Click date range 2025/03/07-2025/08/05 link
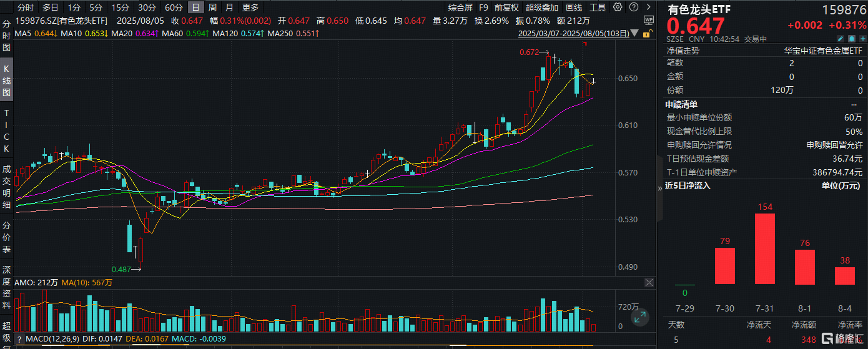868x349 pixels. (574, 34)
